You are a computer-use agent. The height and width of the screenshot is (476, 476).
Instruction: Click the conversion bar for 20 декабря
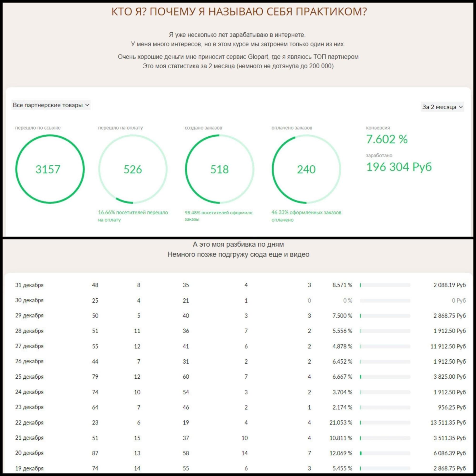click(385, 453)
